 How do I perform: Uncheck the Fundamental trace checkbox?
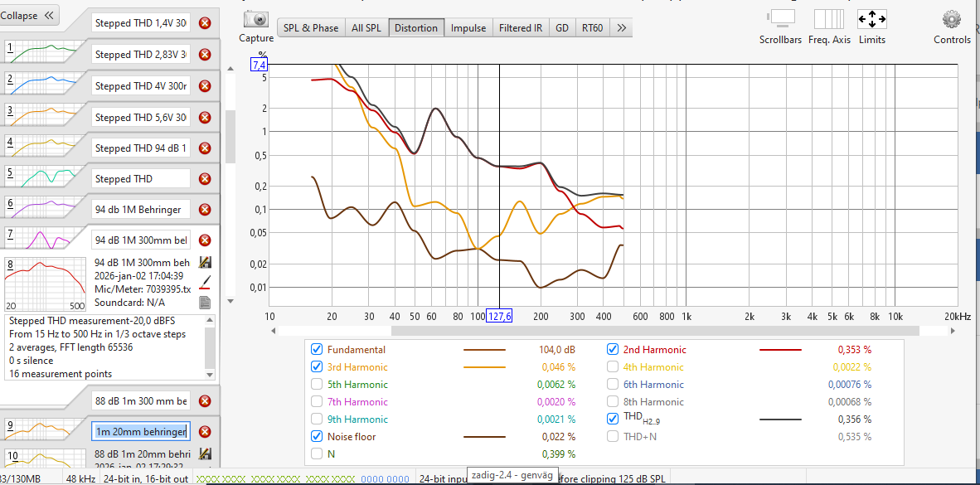(316, 350)
